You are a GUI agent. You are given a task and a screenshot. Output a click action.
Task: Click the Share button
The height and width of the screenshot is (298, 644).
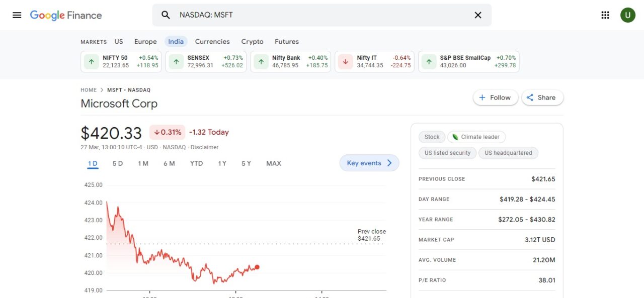coord(542,97)
